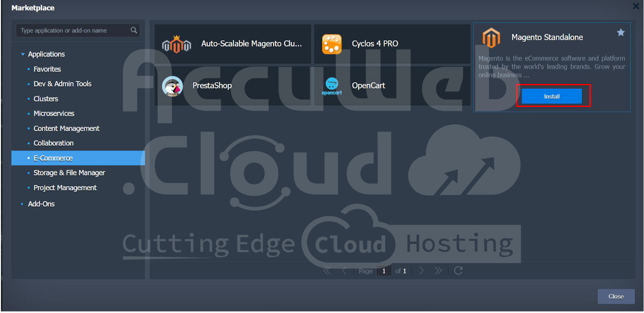
Task: Install Magento Standalone
Action: point(551,96)
